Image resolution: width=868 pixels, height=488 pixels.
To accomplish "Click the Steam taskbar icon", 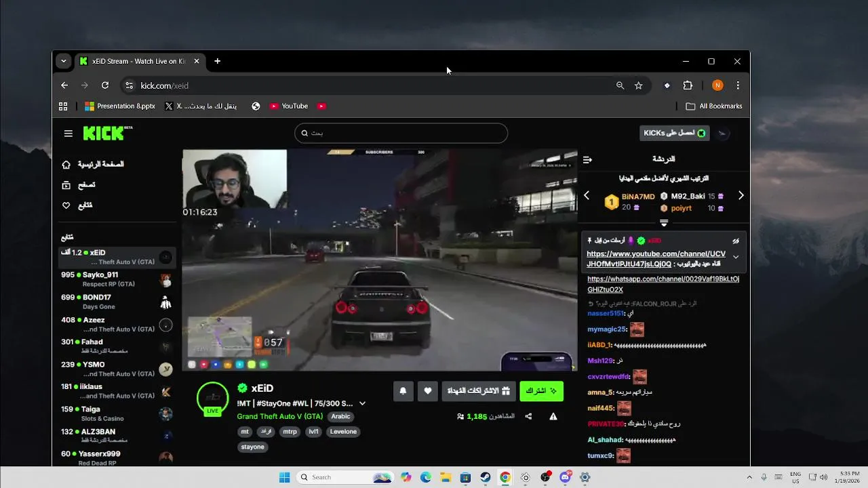I will point(486,477).
